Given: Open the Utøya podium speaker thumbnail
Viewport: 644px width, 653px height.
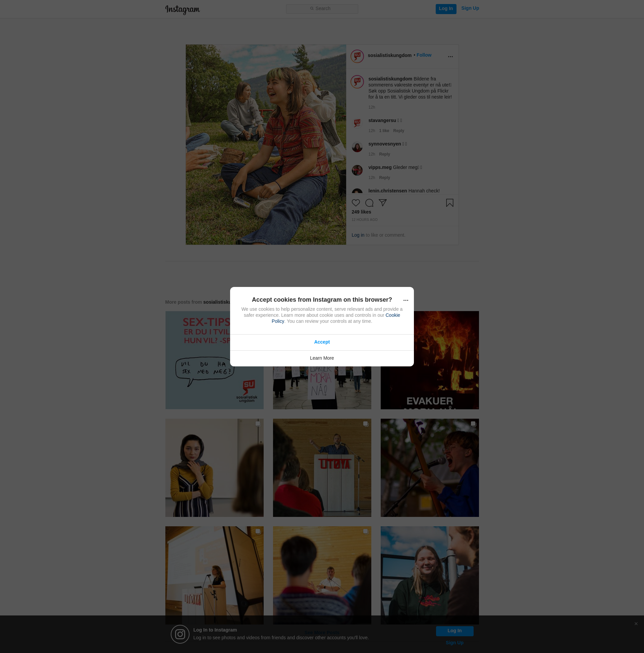Looking at the screenshot, I should 322,468.
